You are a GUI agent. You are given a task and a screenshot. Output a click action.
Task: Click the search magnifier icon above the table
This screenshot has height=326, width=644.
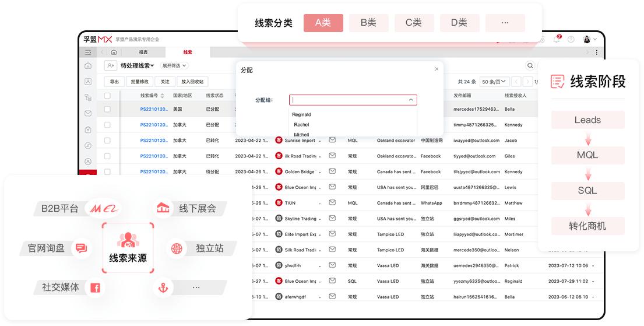pyautogui.click(x=530, y=66)
